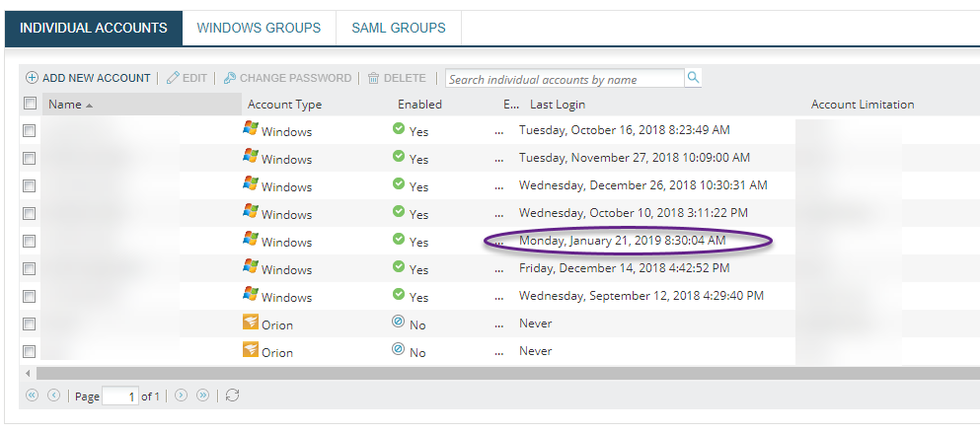Click 'Wednesday, September 12, 2018 4:29:40 PM'
The width and height of the screenshot is (980, 432).
coord(641,295)
